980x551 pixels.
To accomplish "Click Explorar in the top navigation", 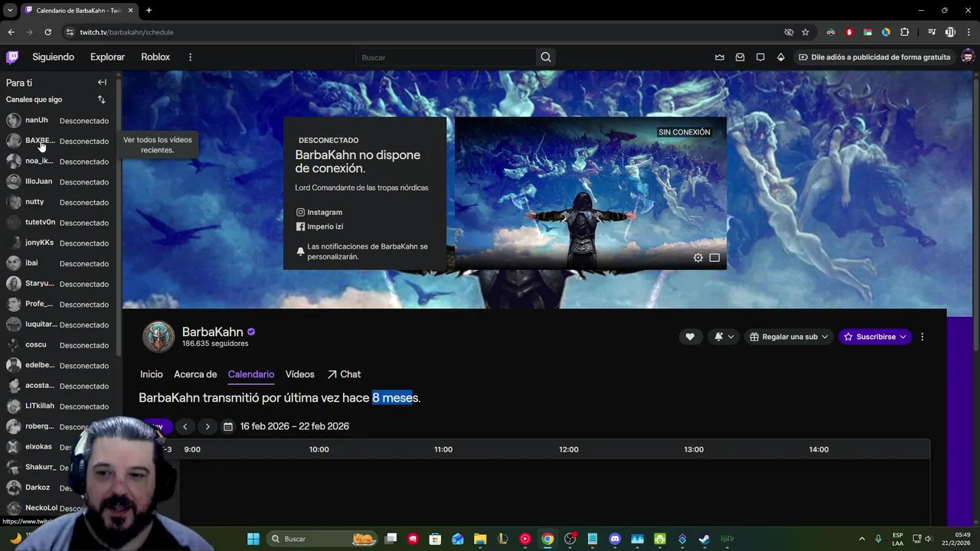I will point(107,57).
